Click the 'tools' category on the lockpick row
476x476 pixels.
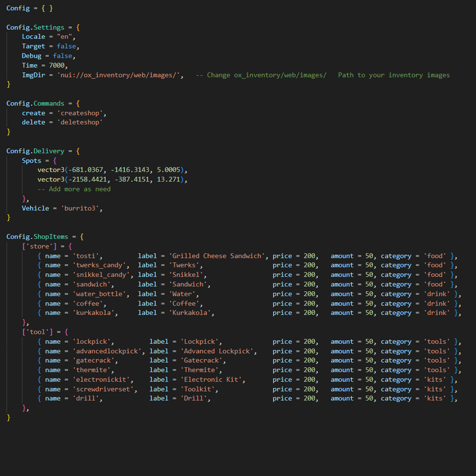(436, 342)
